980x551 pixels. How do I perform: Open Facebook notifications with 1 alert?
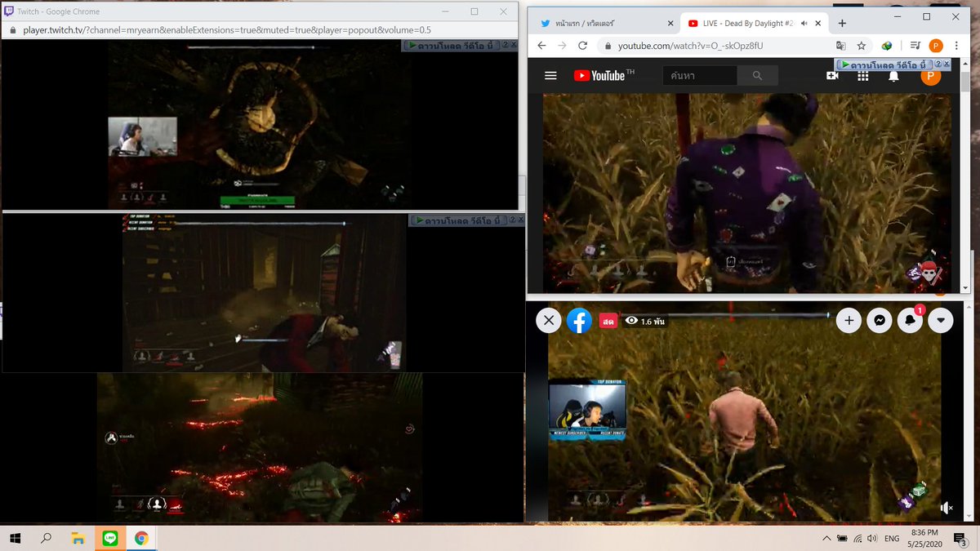tap(909, 321)
